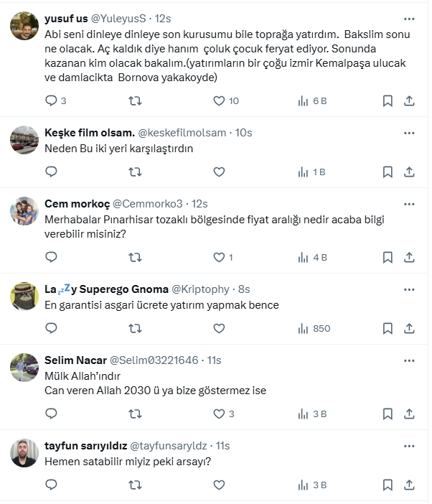Retweet Selim Nacar's tweet
This screenshot has height=504, width=432.
coord(134,414)
